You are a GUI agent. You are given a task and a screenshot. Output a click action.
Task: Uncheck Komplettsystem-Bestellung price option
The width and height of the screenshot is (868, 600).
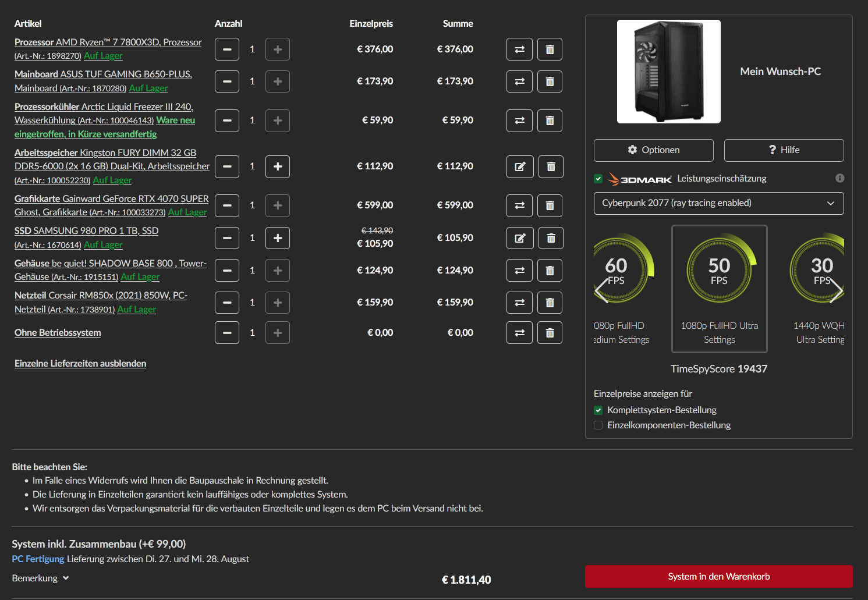point(598,410)
